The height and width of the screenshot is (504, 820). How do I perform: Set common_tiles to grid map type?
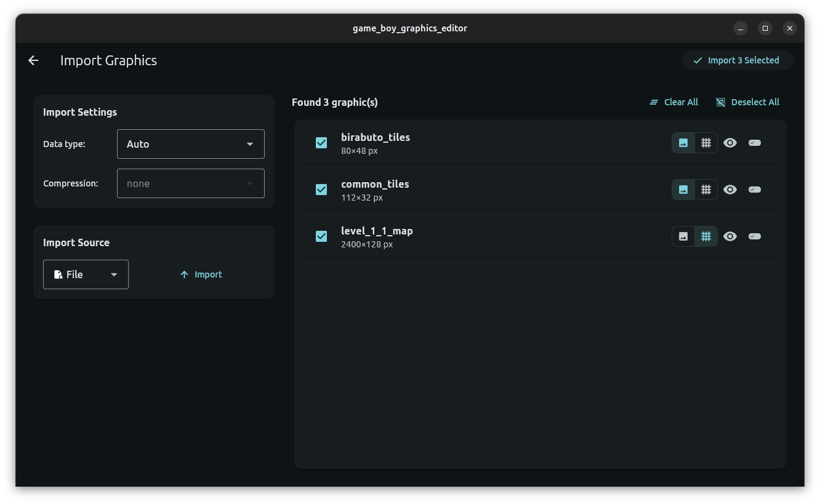point(706,190)
